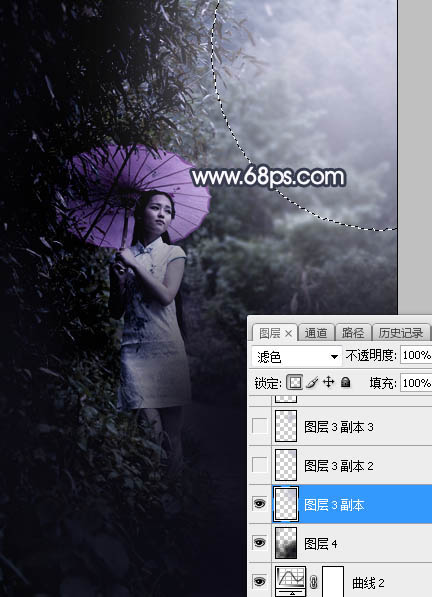Show the 图层 3 副本 3 layer
Viewport: 432px width, 597px height.
point(260,426)
